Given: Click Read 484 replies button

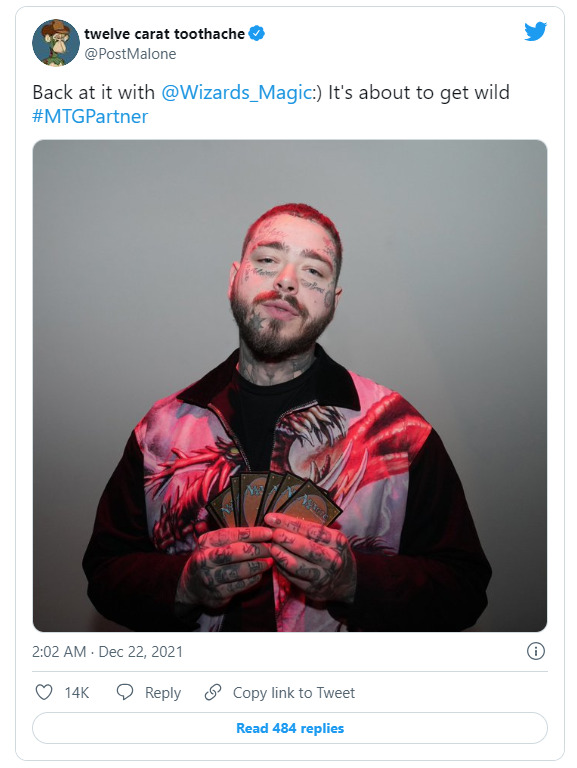Looking at the screenshot, I should [x=290, y=728].
